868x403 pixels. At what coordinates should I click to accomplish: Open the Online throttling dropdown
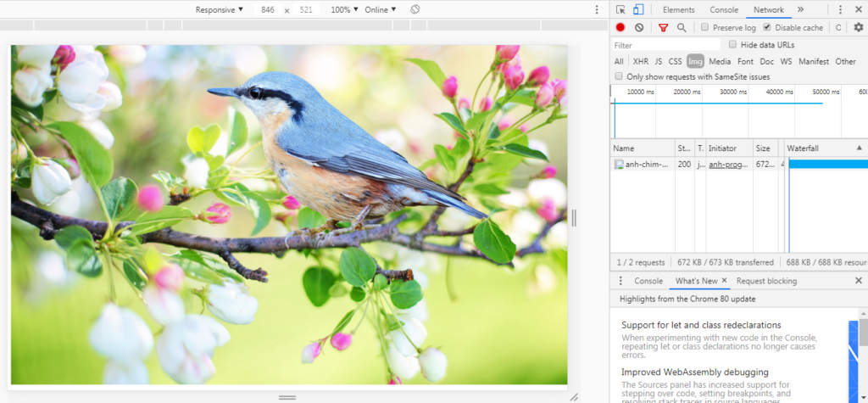(380, 10)
